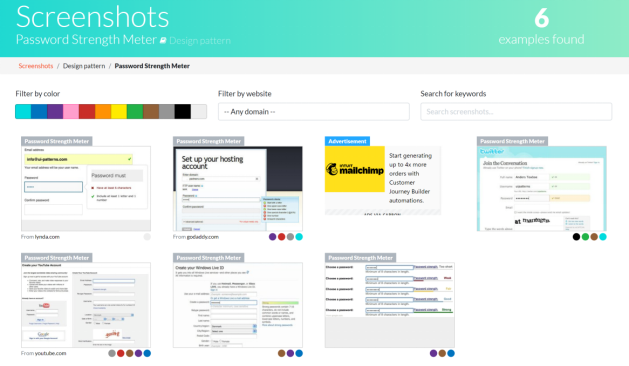629x366 pixels.
Task: Click the purple dot under youtube.com card
Action: 138,353
